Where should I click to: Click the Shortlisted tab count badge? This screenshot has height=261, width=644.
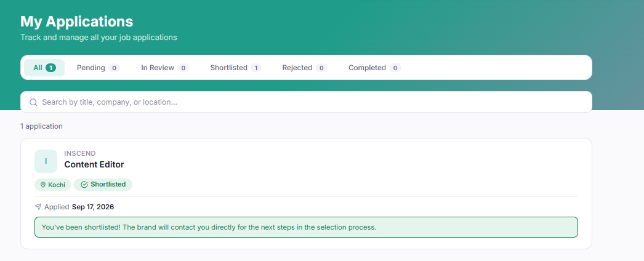tap(256, 68)
